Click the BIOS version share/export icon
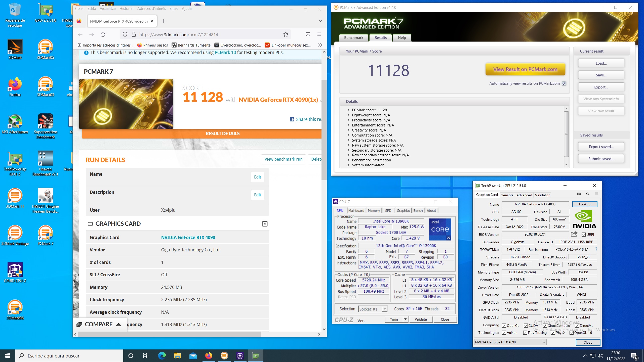Viewport: 644px width, 362px height. [574, 234]
